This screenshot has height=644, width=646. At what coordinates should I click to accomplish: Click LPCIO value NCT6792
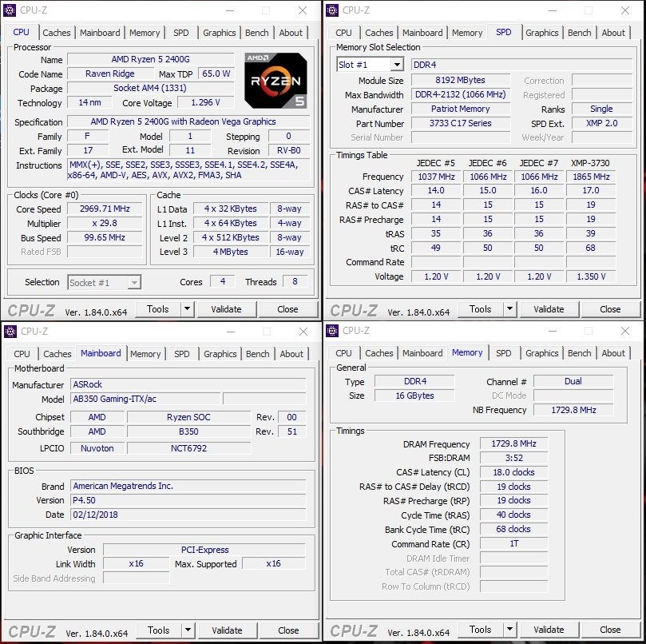pos(188,448)
